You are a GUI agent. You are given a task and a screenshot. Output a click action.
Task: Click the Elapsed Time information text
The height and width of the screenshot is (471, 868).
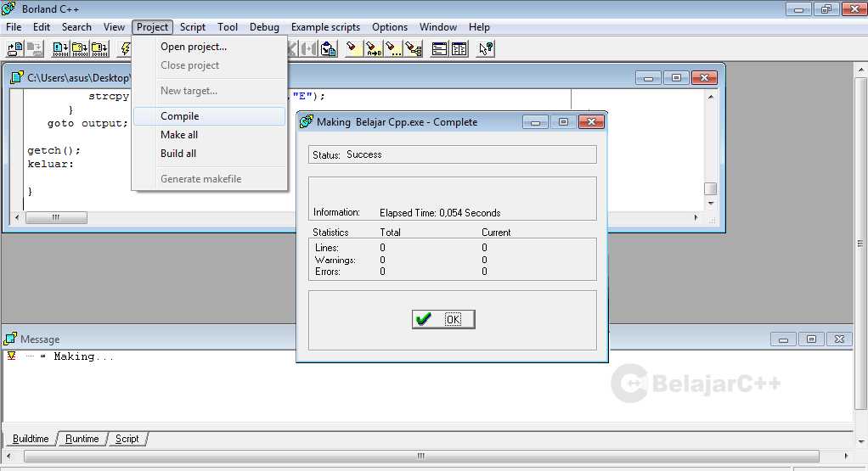[x=440, y=213]
